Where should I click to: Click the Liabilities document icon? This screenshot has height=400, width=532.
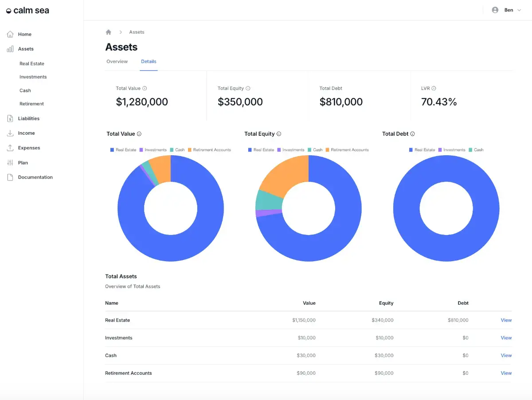[x=10, y=118]
